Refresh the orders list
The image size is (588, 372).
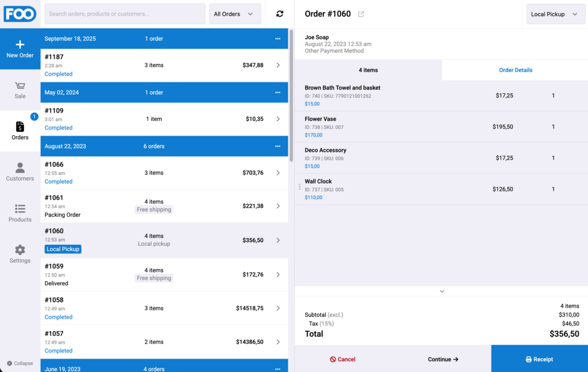(280, 14)
